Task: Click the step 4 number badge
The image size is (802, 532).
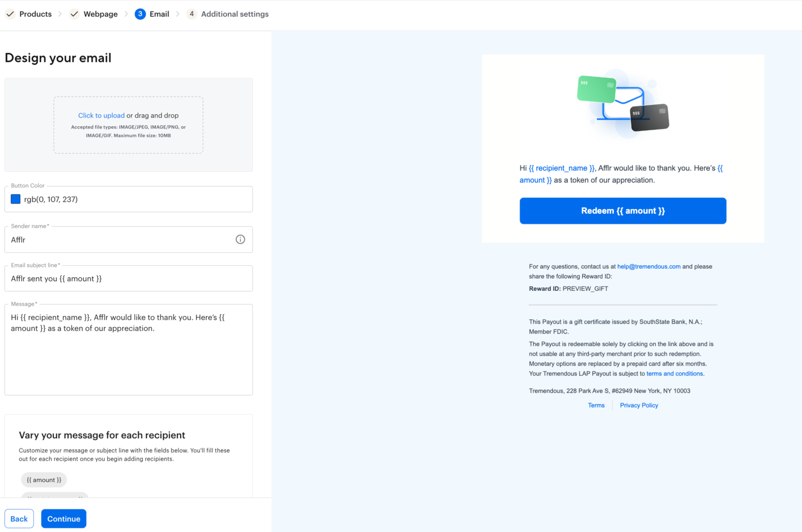Action: tap(192, 14)
